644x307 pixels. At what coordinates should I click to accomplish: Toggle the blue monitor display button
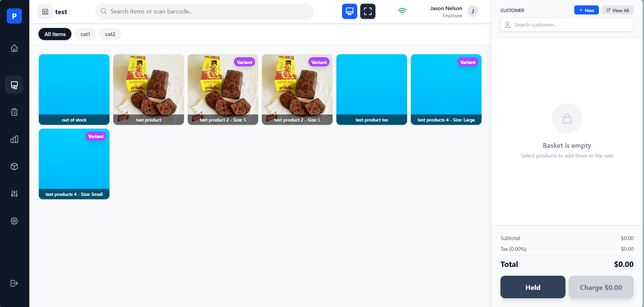(349, 11)
